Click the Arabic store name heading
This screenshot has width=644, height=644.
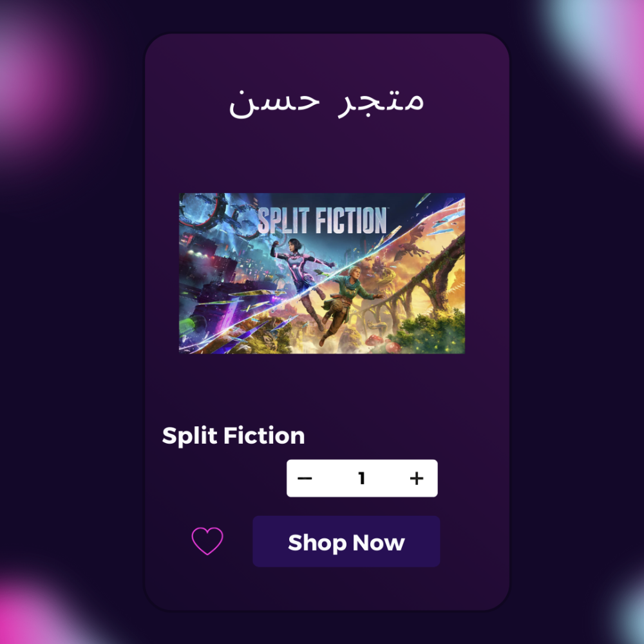pos(326,104)
